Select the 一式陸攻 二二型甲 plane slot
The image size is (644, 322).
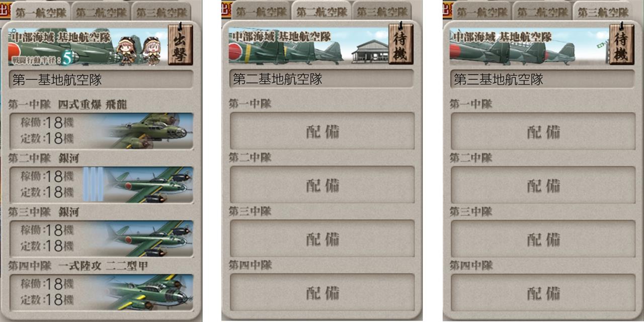[102, 292]
